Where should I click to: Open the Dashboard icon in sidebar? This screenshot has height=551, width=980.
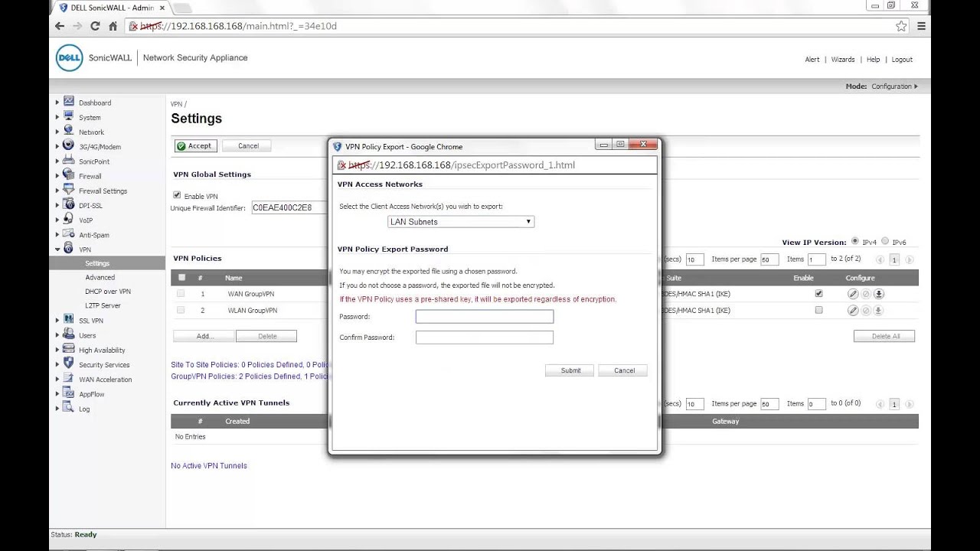pos(69,102)
